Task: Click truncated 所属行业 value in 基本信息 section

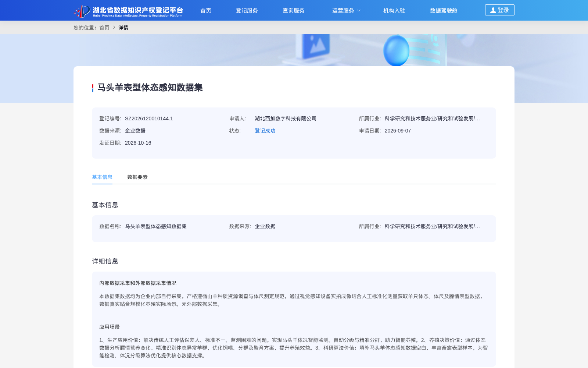Action: pos(432,226)
